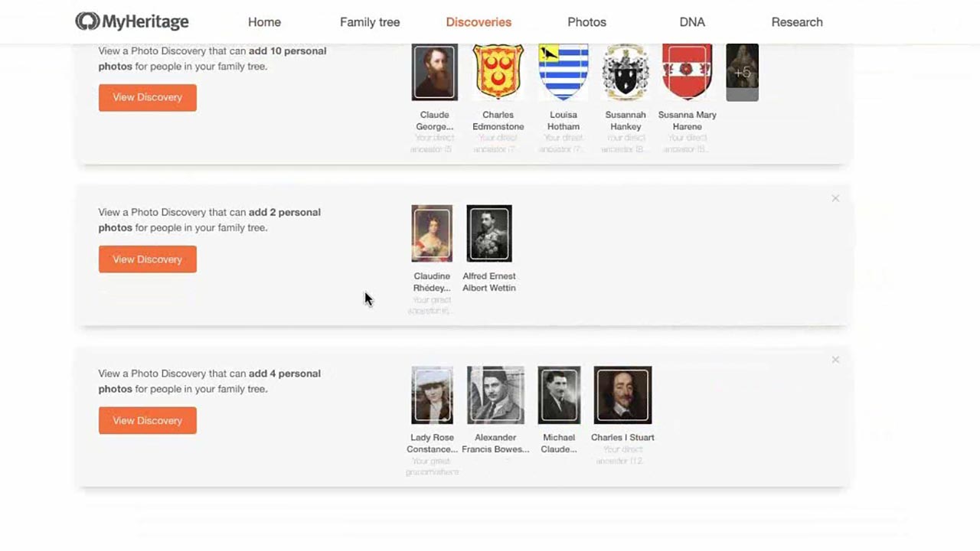Dismiss the 4-photo discovery card
Screen dimensions: 980x551
[835, 359]
